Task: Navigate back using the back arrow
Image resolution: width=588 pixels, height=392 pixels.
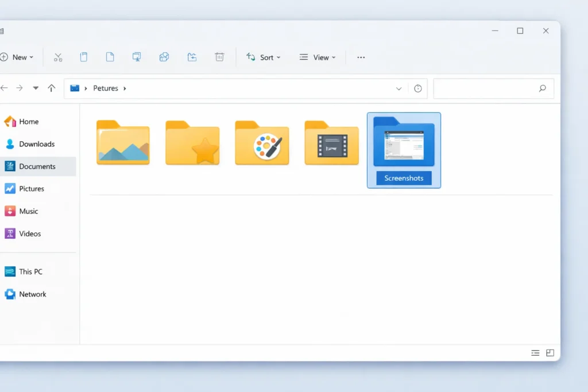Action: 5,88
